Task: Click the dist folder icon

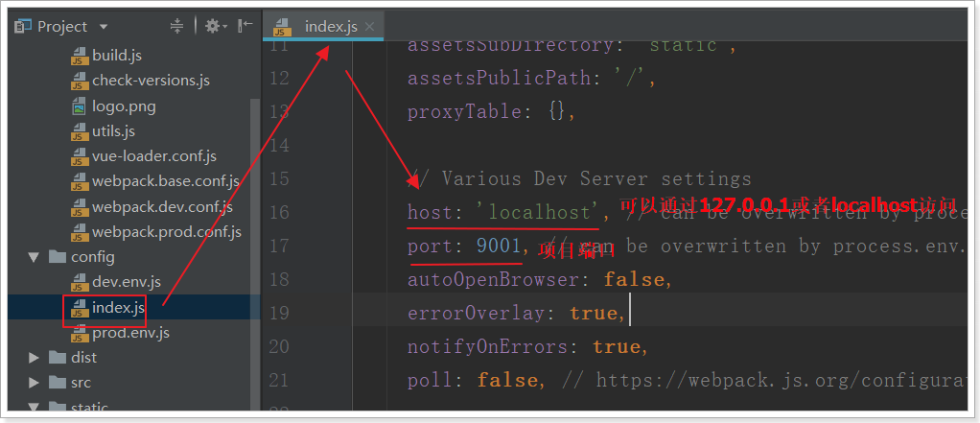Action: pos(58,358)
